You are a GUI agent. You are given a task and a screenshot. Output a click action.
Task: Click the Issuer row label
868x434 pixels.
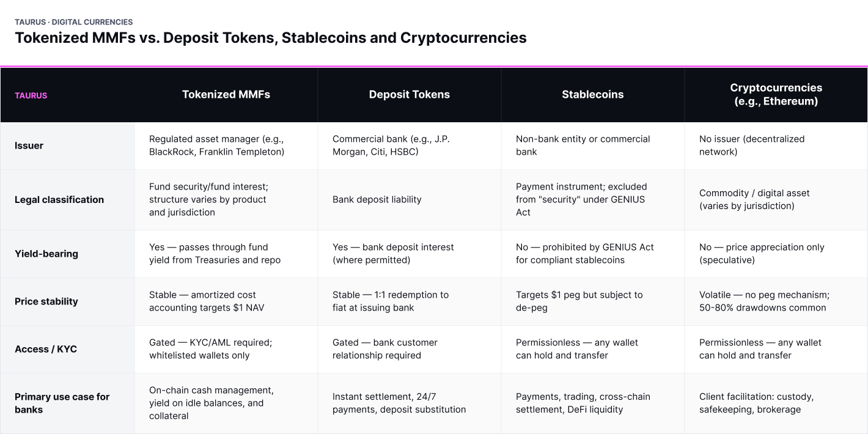click(29, 145)
